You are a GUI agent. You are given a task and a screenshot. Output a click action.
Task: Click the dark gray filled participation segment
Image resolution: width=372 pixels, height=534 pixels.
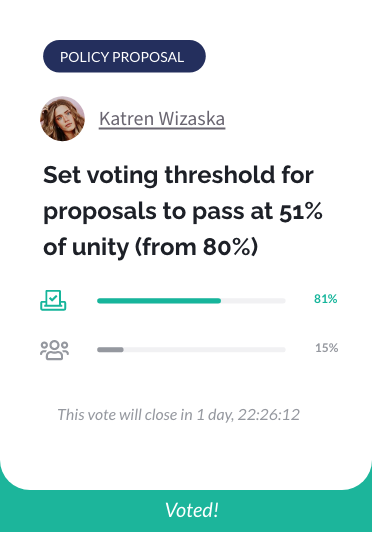click(110, 349)
